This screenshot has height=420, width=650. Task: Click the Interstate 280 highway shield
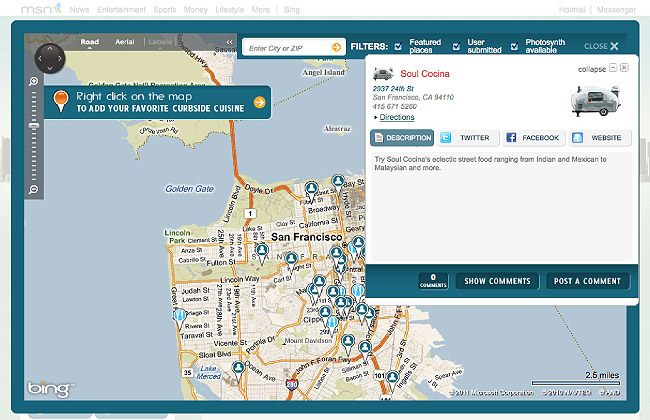pyautogui.click(x=292, y=384)
